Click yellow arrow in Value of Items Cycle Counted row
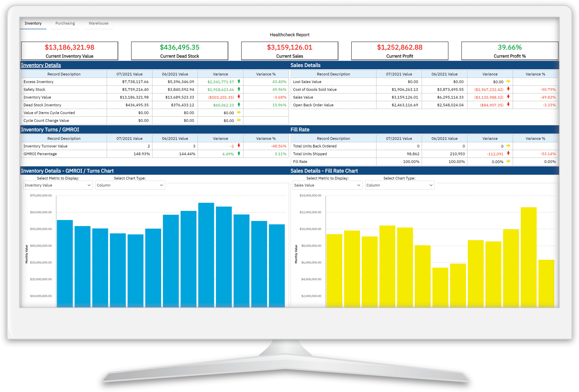This screenshot has height=392, width=579. pyautogui.click(x=239, y=112)
